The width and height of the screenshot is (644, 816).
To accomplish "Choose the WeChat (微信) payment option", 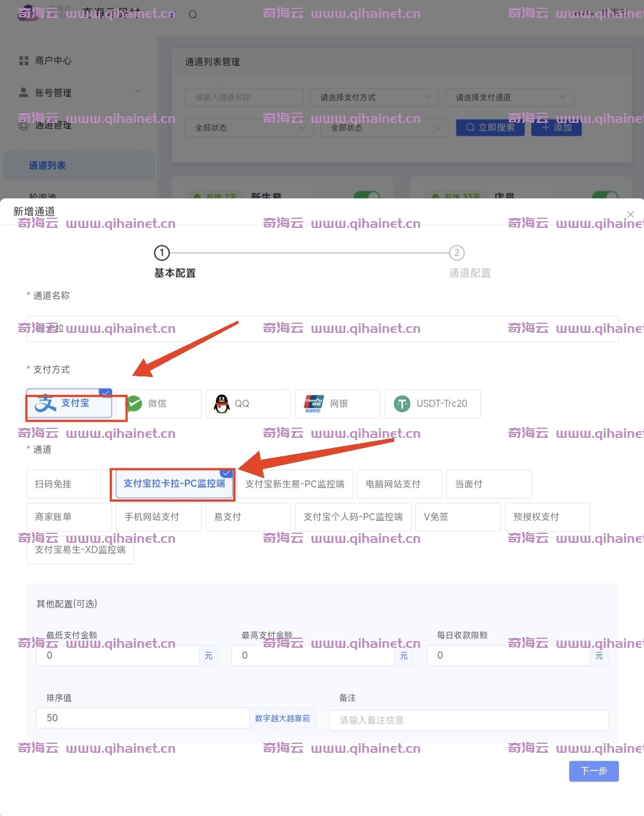I will (x=159, y=404).
